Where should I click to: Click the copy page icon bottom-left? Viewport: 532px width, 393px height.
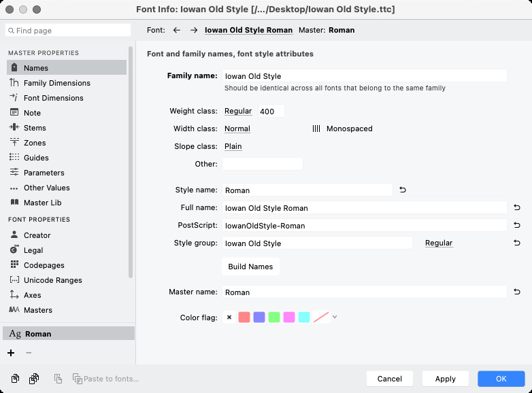[x=15, y=379]
